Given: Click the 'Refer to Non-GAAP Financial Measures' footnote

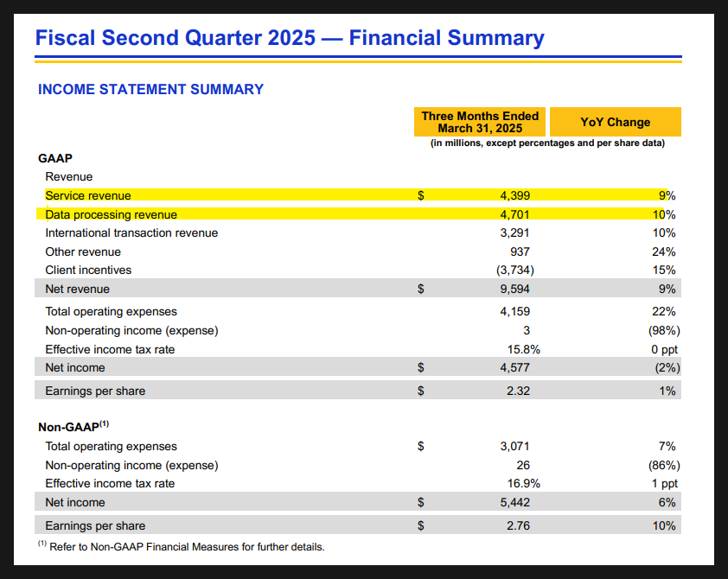Looking at the screenshot, I should point(182,546).
